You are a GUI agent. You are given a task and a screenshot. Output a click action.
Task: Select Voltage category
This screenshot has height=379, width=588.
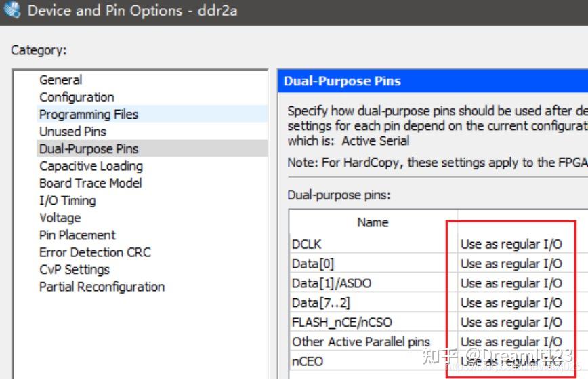point(60,218)
